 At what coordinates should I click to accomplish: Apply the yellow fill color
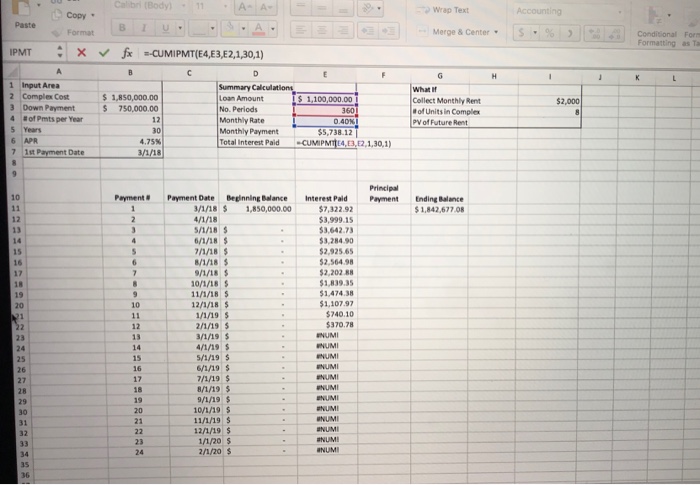click(x=230, y=29)
